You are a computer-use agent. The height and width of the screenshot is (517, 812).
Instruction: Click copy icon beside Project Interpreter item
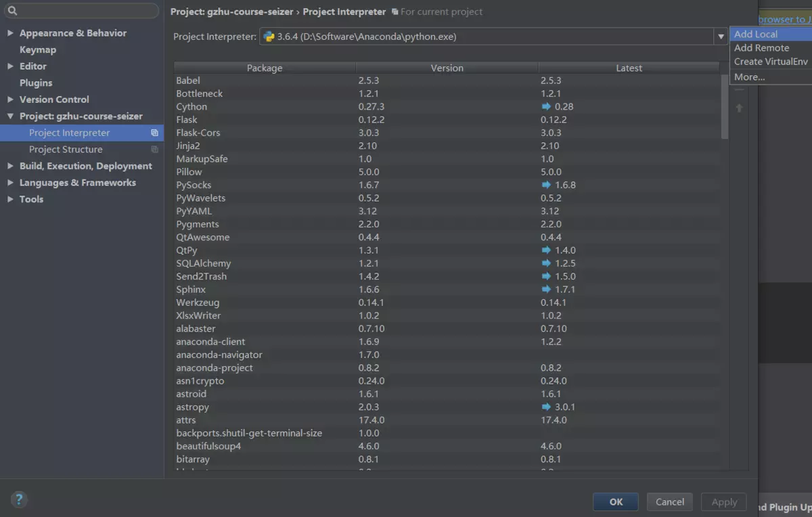click(154, 133)
